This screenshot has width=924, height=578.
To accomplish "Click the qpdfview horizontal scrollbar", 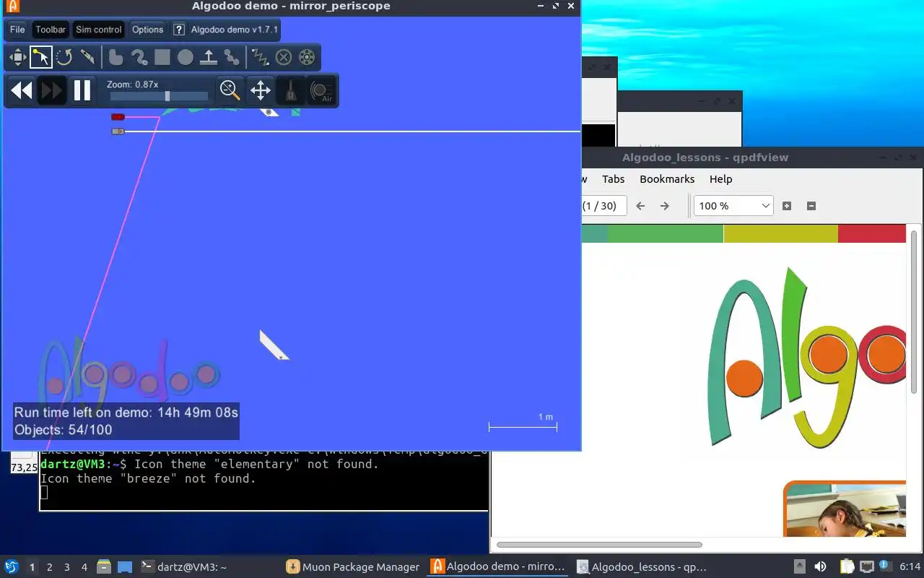I will click(x=599, y=545).
